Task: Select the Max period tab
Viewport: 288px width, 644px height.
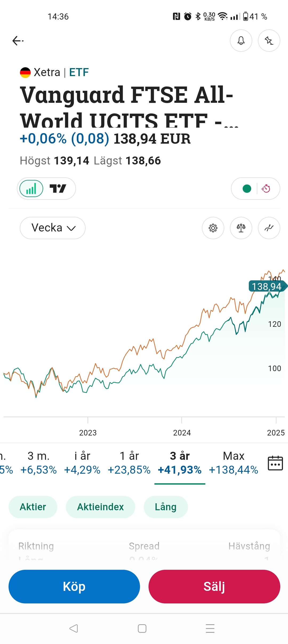Action: [233, 463]
